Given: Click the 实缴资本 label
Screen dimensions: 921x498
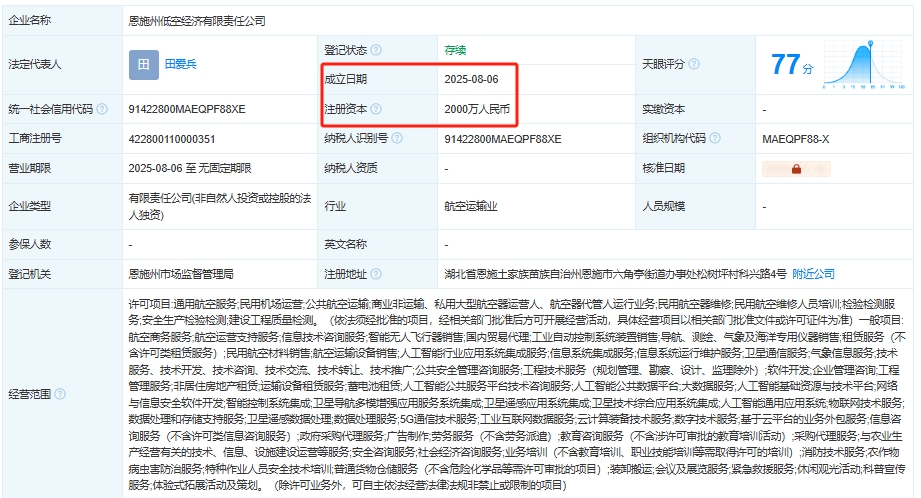Looking at the screenshot, I should tap(663, 109).
